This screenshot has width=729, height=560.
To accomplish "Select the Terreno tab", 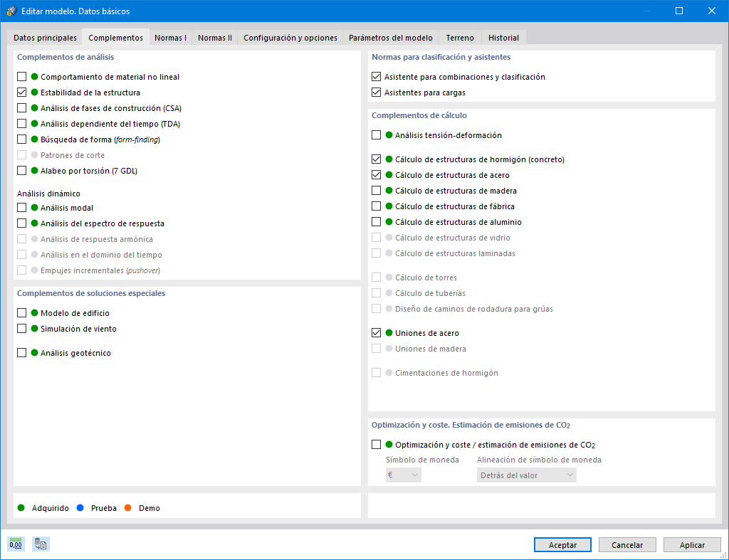I will click(x=459, y=37).
